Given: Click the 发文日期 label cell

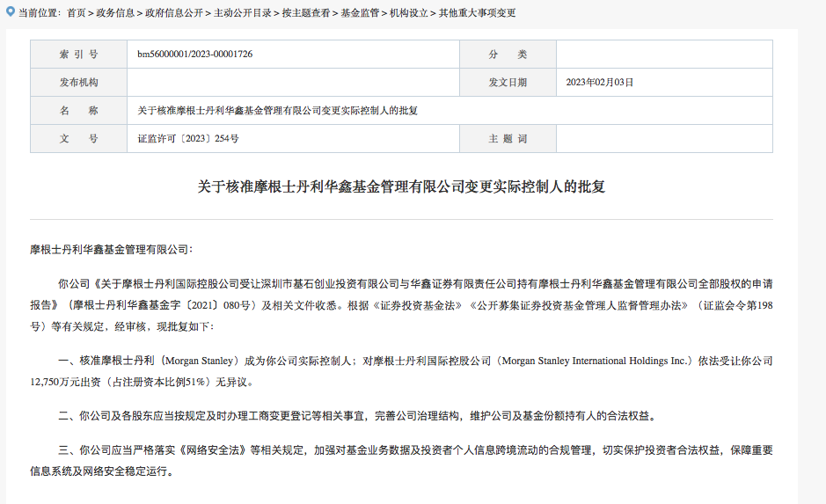Looking at the screenshot, I should click(508, 82).
